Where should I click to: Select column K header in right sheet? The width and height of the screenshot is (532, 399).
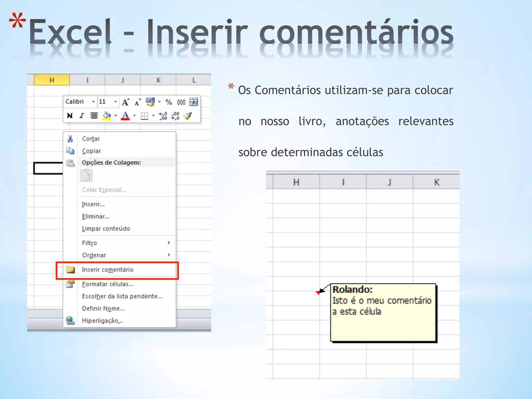click(x=436, y=182)
